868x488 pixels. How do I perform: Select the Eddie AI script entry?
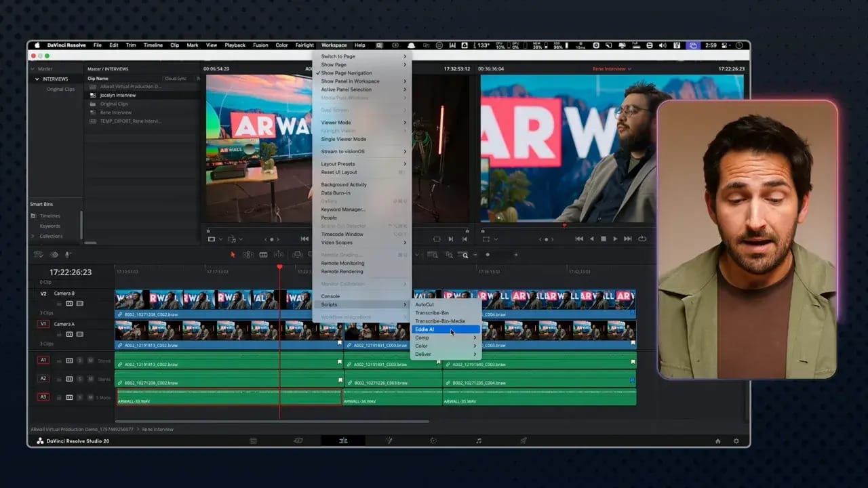tap(425, 329)
